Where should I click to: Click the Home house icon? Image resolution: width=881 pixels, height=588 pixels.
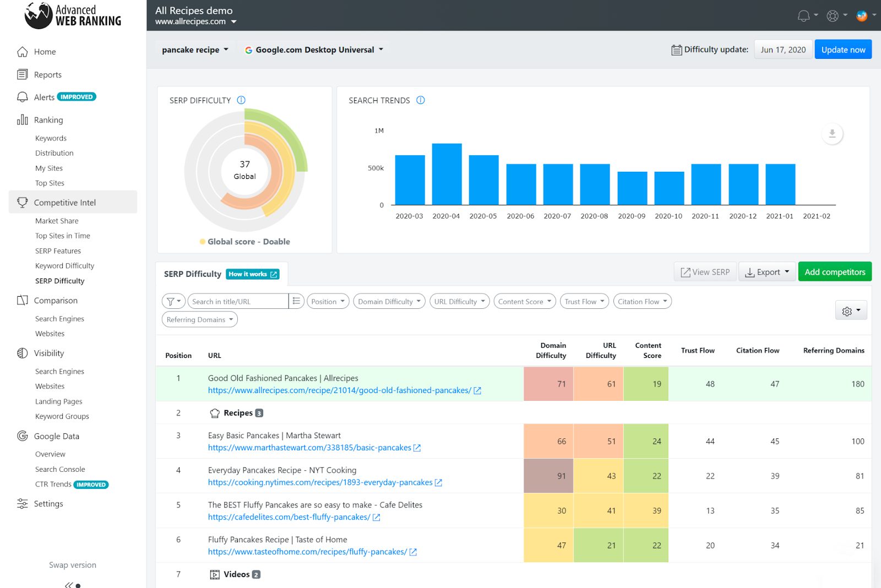tap(22, 52)
